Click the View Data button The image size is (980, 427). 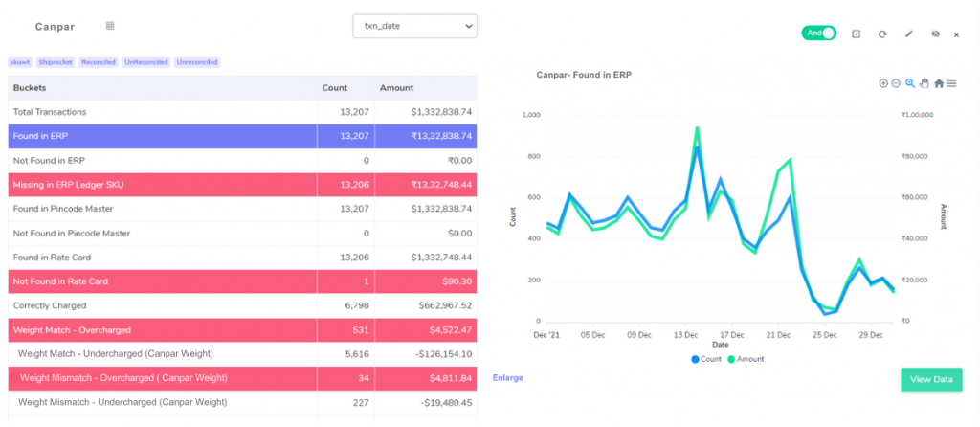[x=930, y=379]
